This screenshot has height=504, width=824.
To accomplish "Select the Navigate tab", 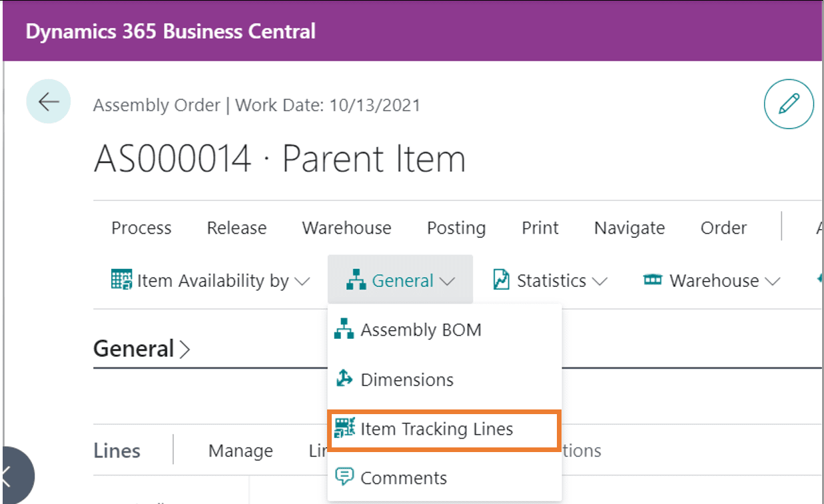I will coord(629,228).
